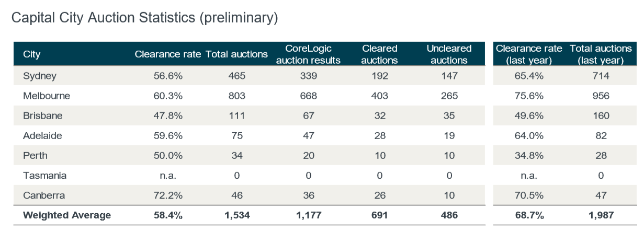Viewport: 644px width, 231px height.
Task: Click Melbourne's total auctions value 803
Action: point(236,96)
